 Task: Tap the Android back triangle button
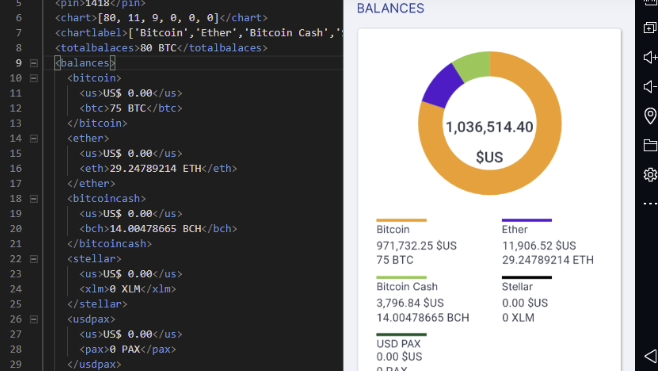pos(651,356)
